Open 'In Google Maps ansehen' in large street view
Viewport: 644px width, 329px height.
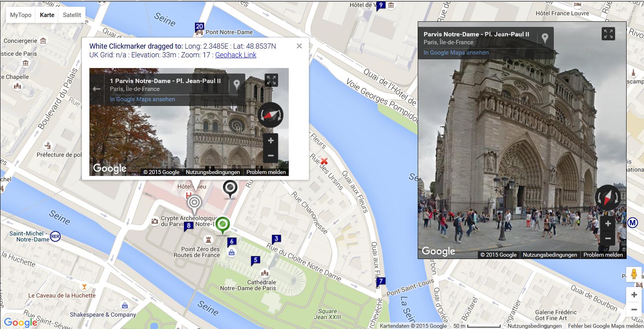(x=456, y=53)
